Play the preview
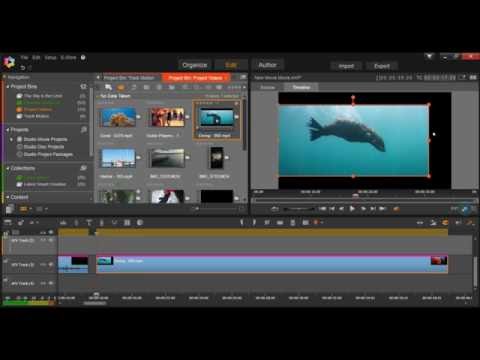The width and height of the screenshot is (480, 360). 352,209
